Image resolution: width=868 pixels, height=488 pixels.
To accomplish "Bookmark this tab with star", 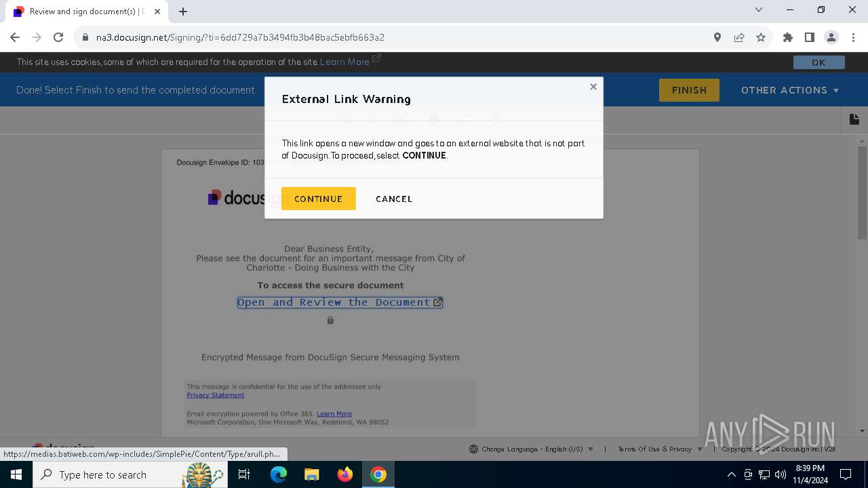I will pyautogui.click(x=761, y=37).
